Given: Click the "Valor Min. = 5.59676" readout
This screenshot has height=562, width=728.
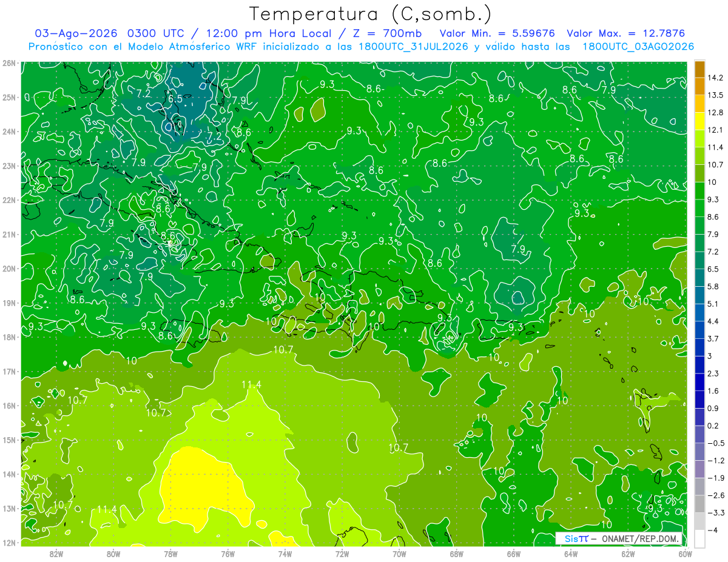Looking at the screenshot, I should pyautogui.click(x=497, y=33).
